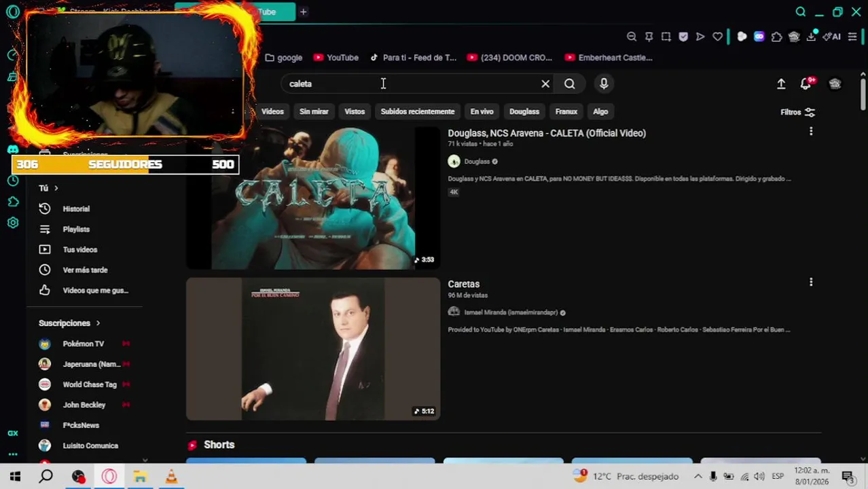
Task: Select the 'En vivo' filter chip
Action: click(482, 111)
